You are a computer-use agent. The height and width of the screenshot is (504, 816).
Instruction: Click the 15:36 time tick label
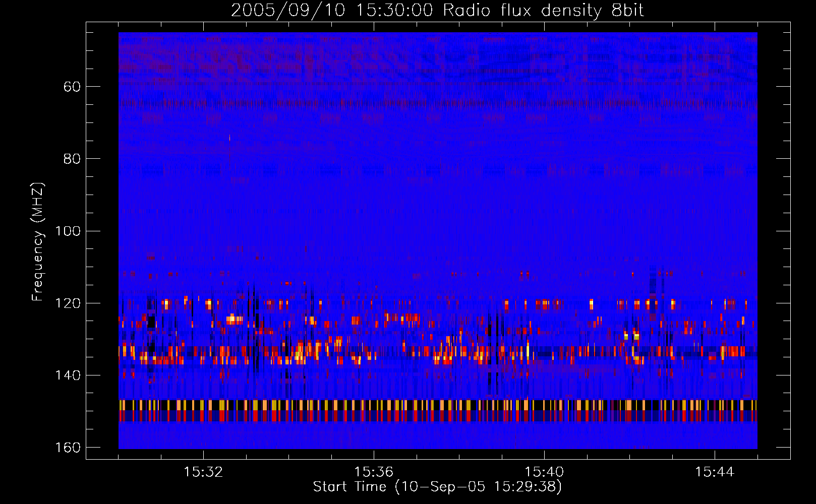[374, 472]
